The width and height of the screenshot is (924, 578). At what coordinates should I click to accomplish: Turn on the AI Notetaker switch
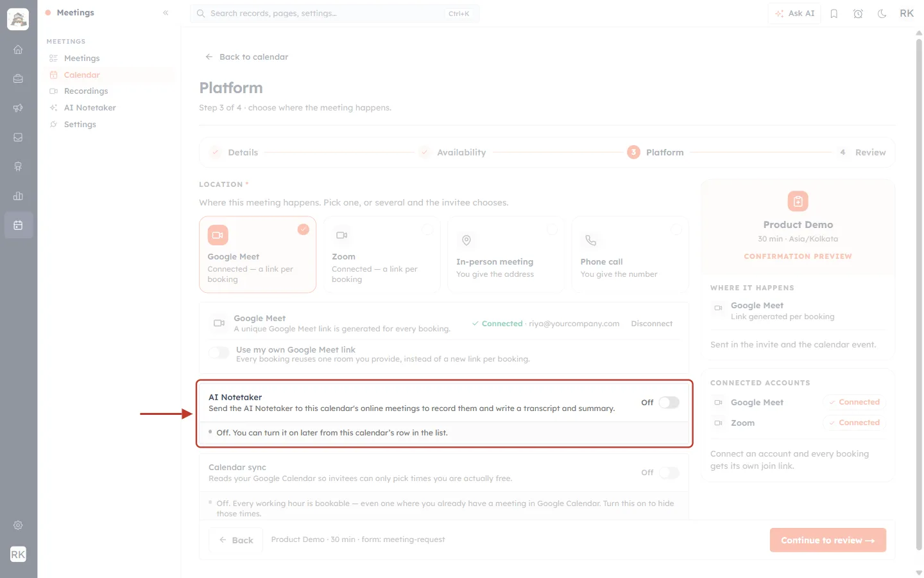[669, 403]
